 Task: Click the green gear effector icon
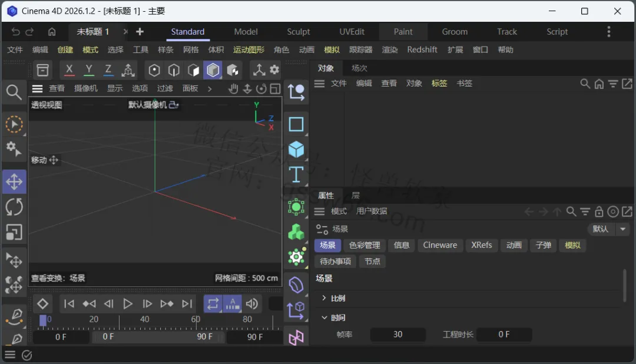pyautogui.click(x=296, y=257)
